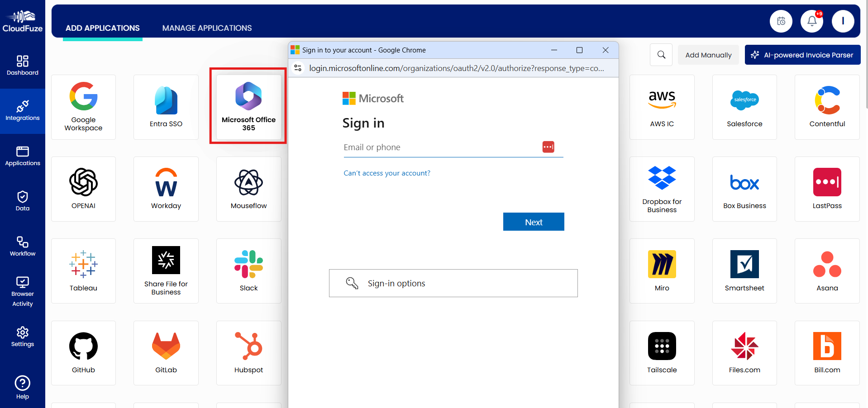Click the schedule calendar icon

coord(781,21)
